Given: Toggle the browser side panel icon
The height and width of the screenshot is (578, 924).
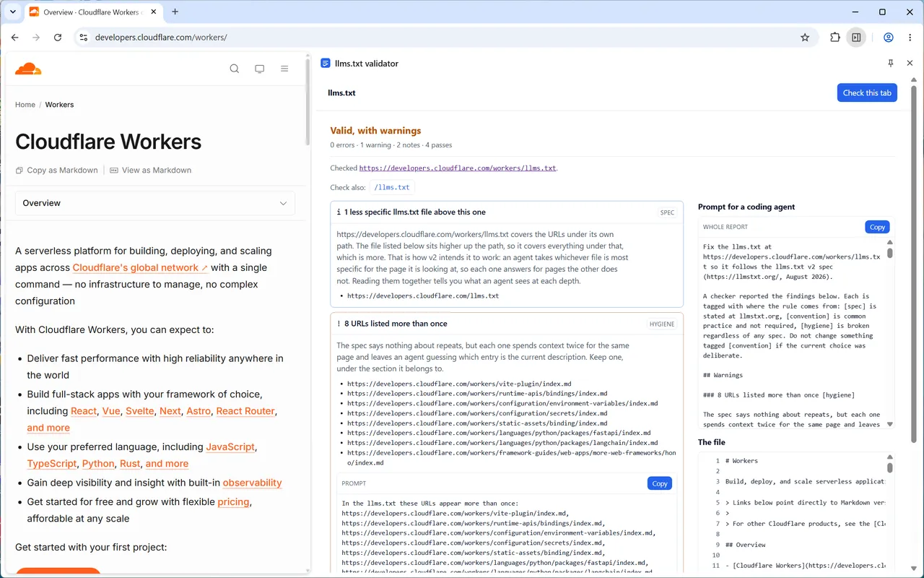Looking at the screenshot, I should tap(856, 38).
